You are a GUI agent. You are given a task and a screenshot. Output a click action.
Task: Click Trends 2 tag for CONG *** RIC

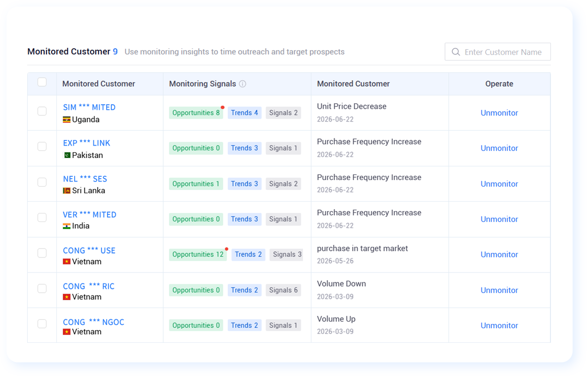pos(244,290)
